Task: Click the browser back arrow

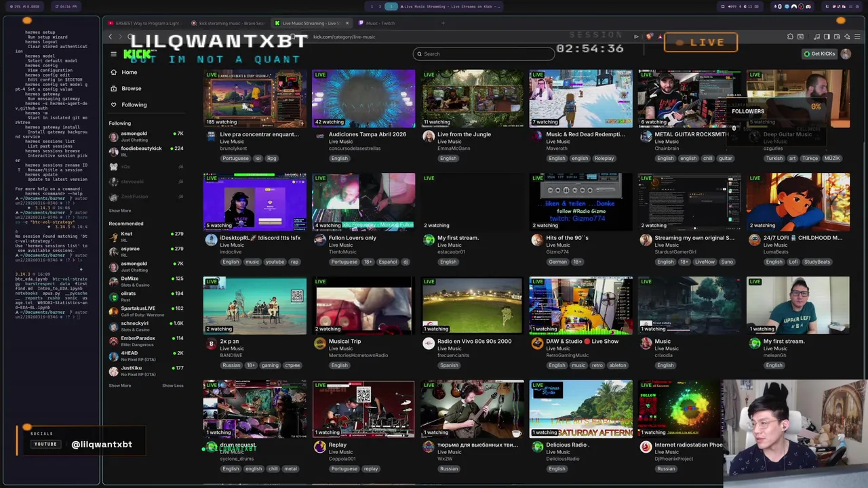Action: coord(111,37)
